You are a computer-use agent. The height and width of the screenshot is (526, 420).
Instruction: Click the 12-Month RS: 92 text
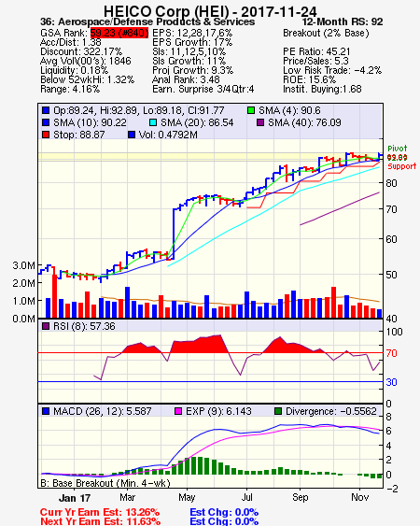[x=343, y=21]
